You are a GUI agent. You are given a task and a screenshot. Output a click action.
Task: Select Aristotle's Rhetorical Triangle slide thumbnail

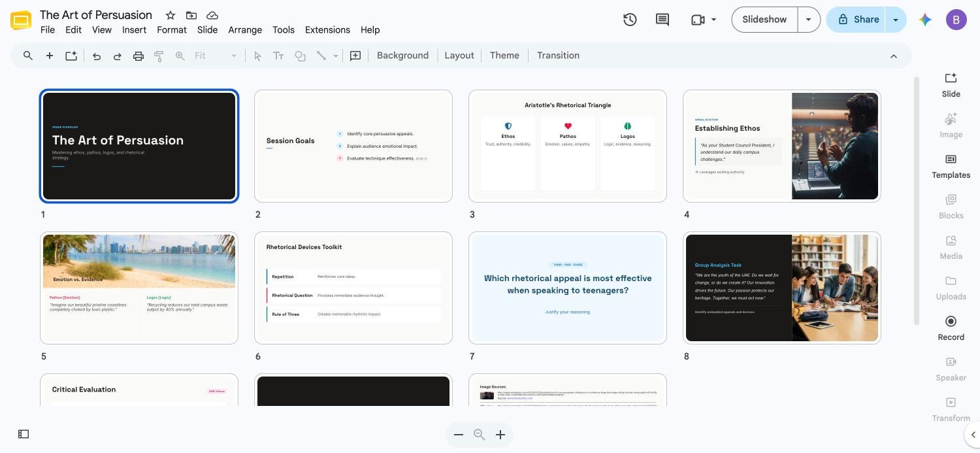[x=568, y=146]
